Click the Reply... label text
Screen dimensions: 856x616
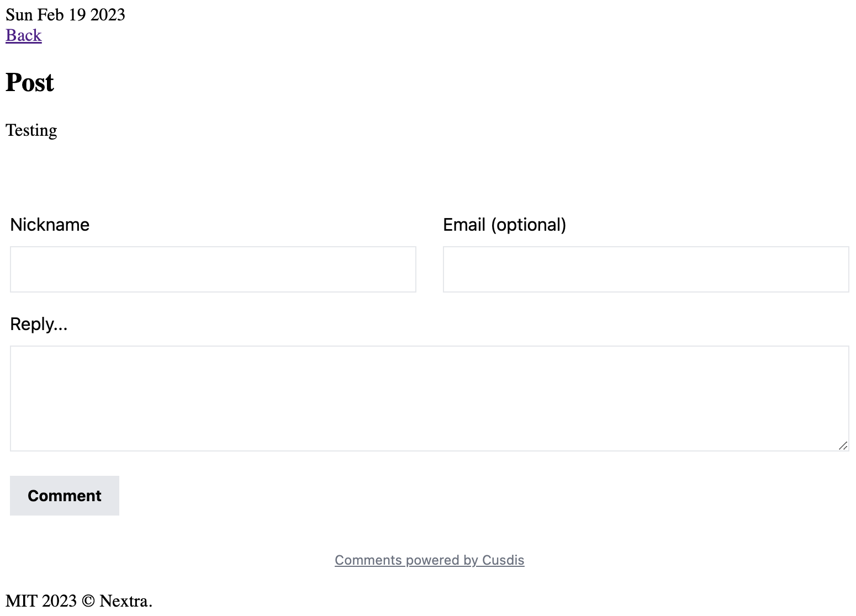coord(38,323)
